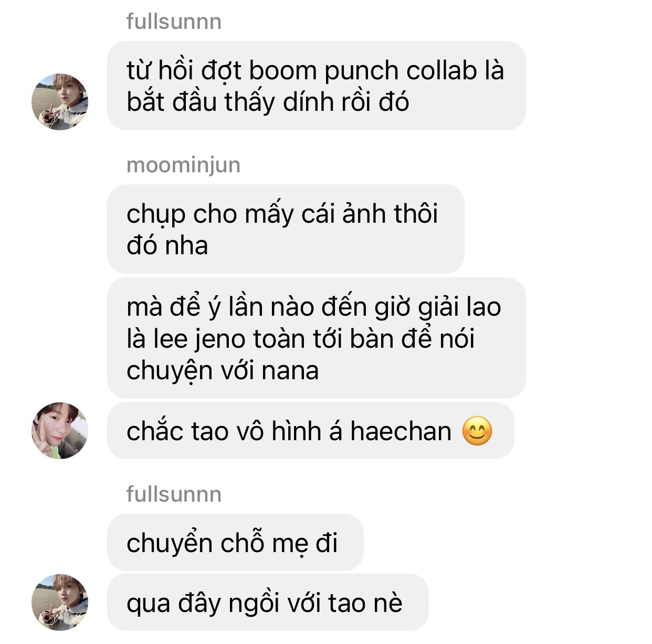Tap the 'chắc tao vô hình á haechan' message
The height and width of the screenshot is (644, 652).
point(310,431)
